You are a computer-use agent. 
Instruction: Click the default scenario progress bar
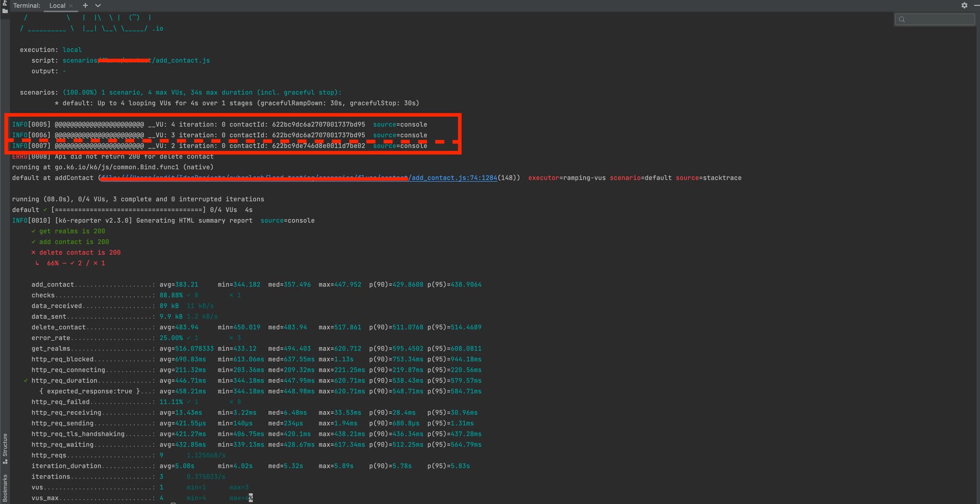tap(128, 209)
